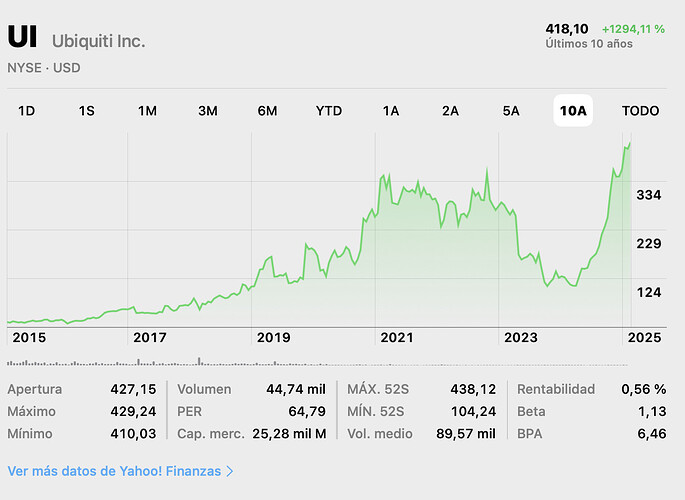The width and height of the screenshot is (685, 500).
Task: Click the 2023 year axis label
Action: 521,338
